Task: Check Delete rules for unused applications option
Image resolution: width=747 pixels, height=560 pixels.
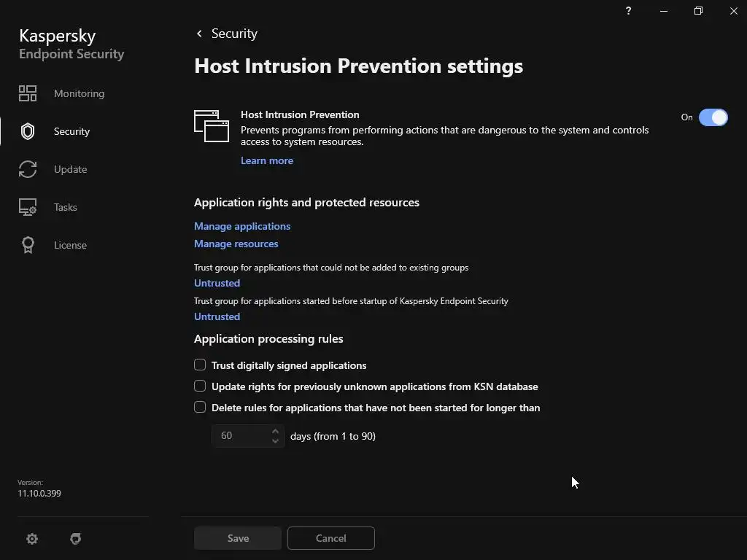Action: pyautogui.click(x=200, y=407)
